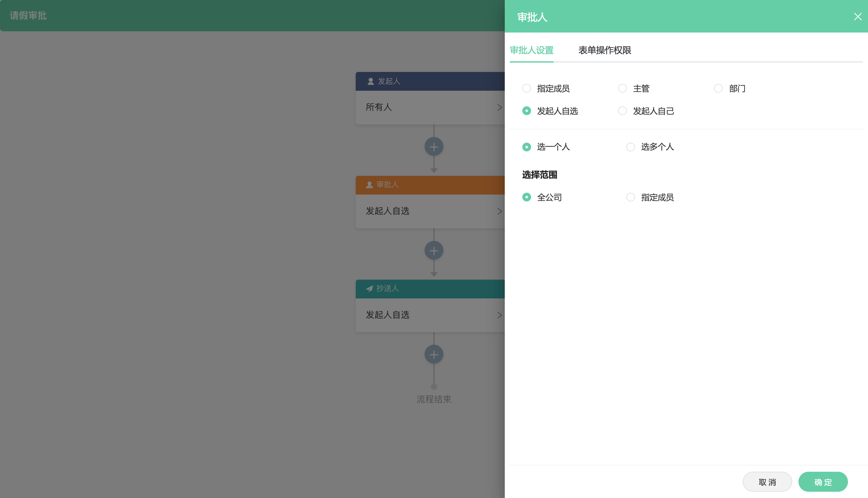Expand the 所有人 node chevron
This screenshot has height=498, width=868.
click(499, 107)
